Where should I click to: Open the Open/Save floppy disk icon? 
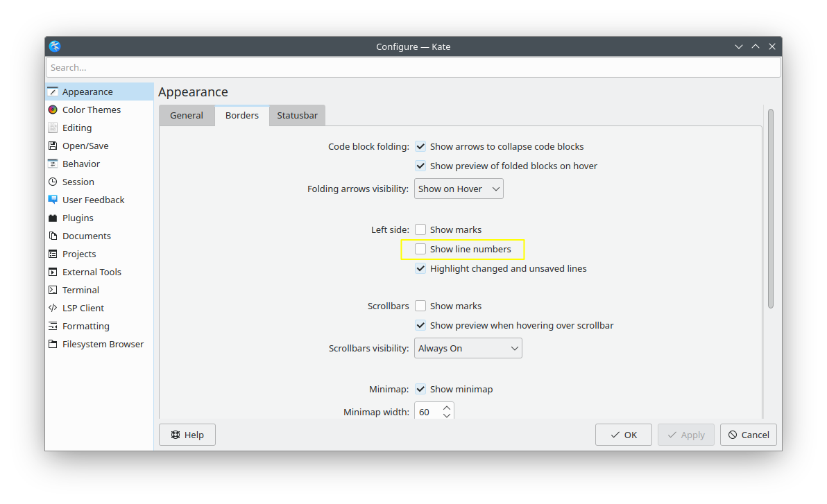tap(53, 146)
